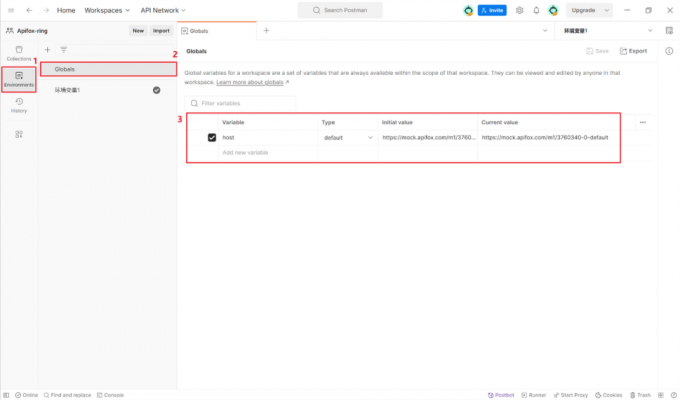Open Runner in the status bar
Image resolution: width=680 pixels, height=400 pixels.
[x=533, y=395]
